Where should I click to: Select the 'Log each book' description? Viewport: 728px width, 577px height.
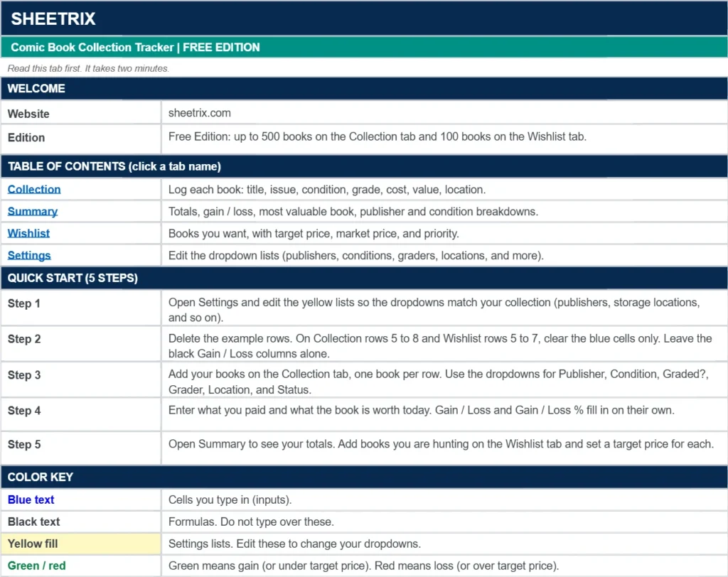(444, 190)
